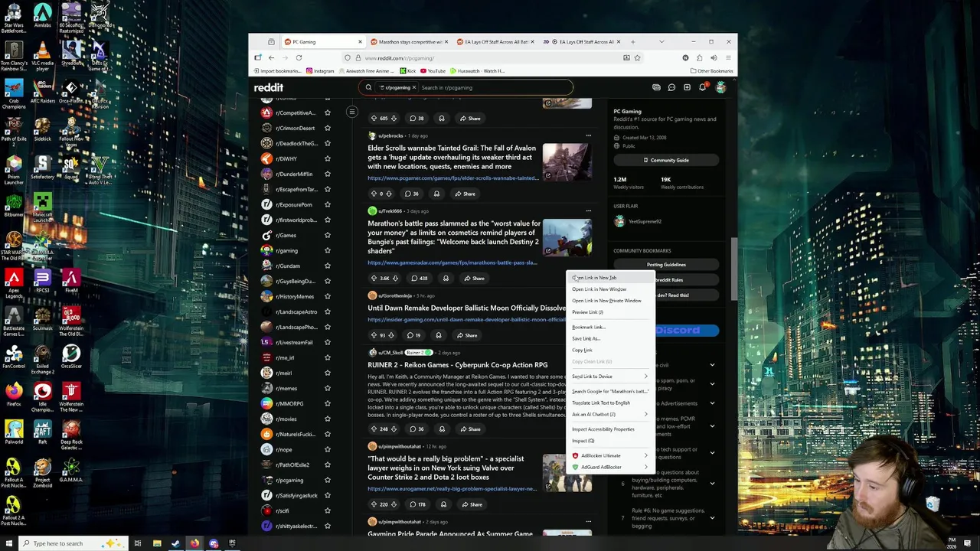Open Prism Launcher desktop icon
This screenshot has width=980, height=551.
tap(13, 170)
